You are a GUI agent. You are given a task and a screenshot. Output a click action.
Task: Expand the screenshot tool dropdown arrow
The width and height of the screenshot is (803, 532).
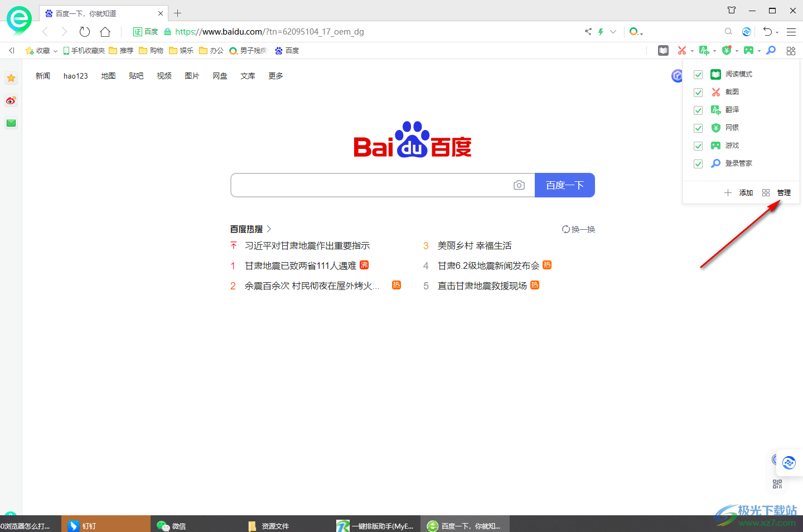pyautogui.click(x=692, y=51)
